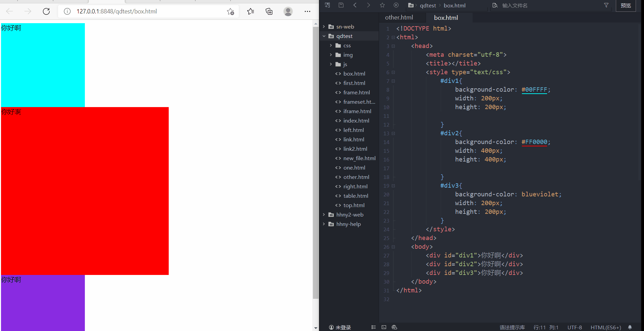Open new_file.html in the file tree
Viewport: 644px width, 331px height.
(x=359, y=158)
